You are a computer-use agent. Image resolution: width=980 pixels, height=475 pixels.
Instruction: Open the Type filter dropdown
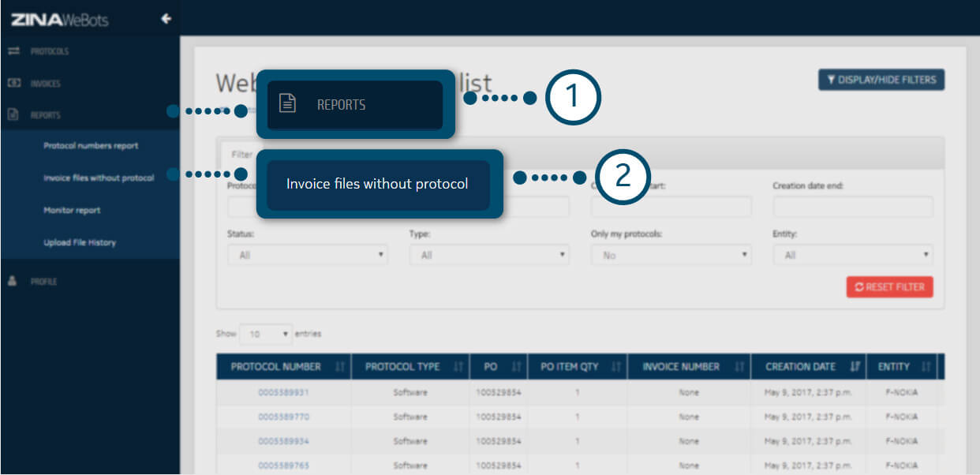488,255
